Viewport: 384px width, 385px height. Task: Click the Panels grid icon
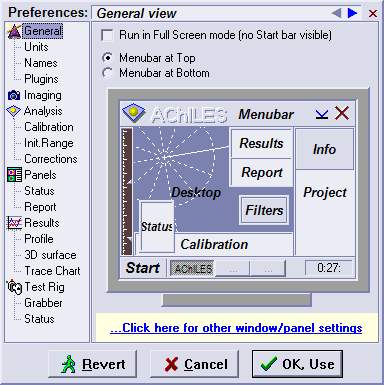click(14, 175)
